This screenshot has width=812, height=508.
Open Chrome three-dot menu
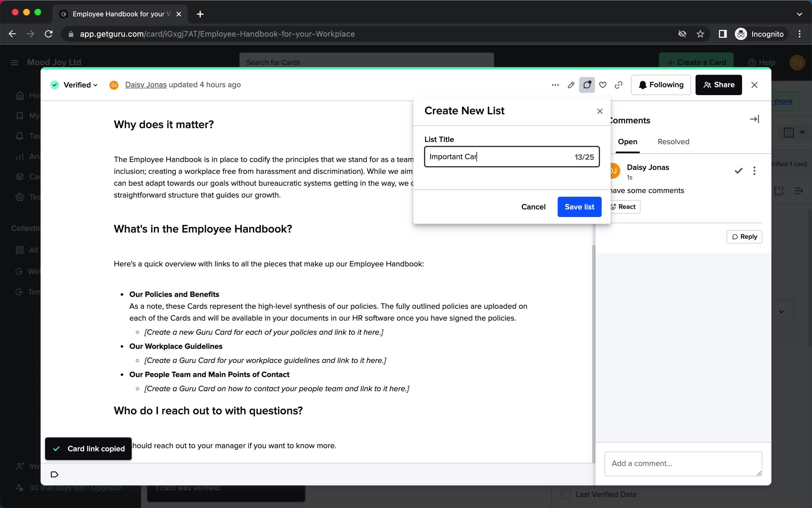[x=800, y=34]
